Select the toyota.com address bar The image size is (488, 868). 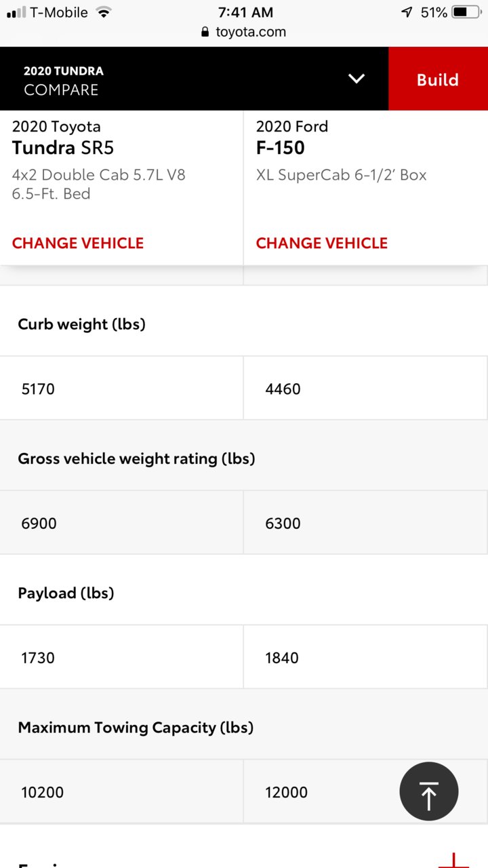244,32
